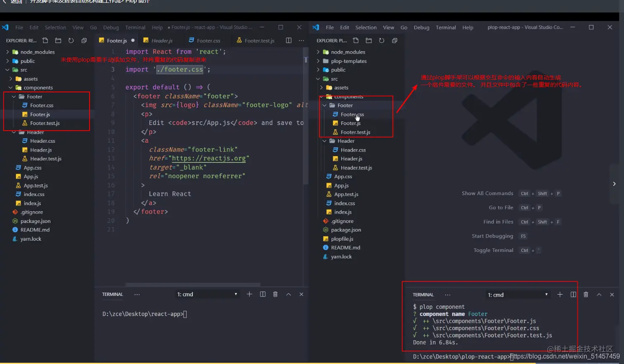Open Footer.css in left window explorer

(42, 105)
